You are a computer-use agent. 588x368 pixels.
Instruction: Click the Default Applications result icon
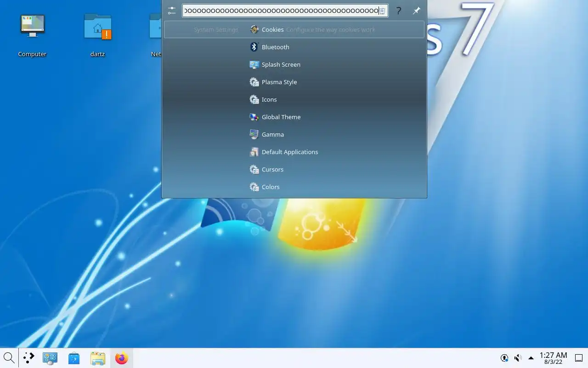(x=254, y=152)
